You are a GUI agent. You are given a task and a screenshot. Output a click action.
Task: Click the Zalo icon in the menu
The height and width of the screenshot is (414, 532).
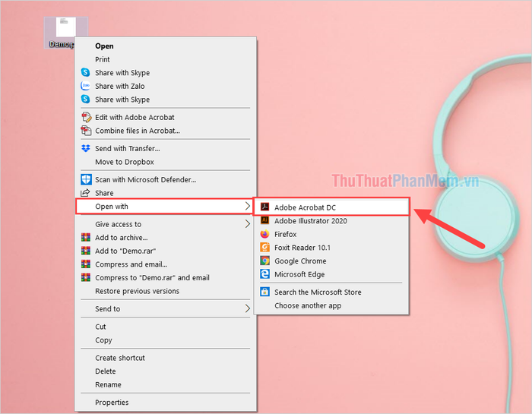(85, 86)
